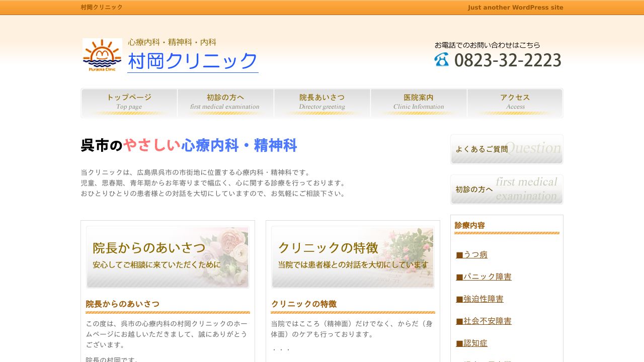644x362 pixels.
Task: Open the 初診の方へ navigation tab
Action: [225, 103]
